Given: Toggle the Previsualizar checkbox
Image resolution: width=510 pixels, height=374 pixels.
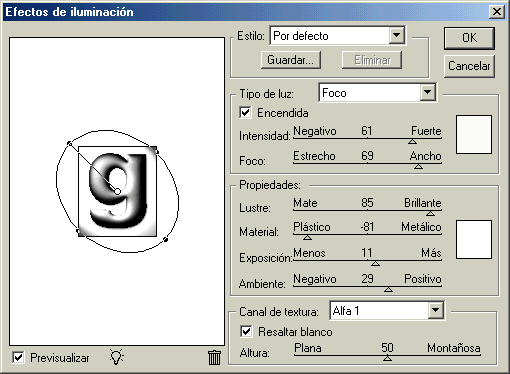Looking at the screenshot, I should tap(18, 358).
